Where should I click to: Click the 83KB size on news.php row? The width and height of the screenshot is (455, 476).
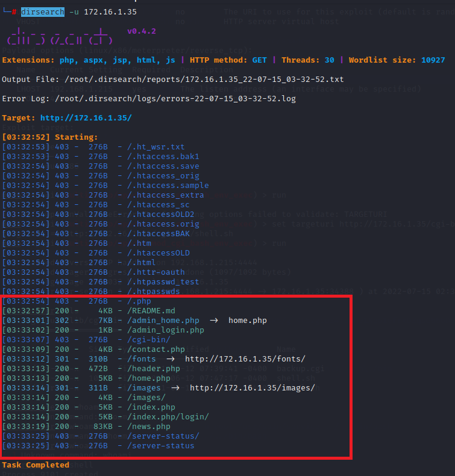(102, 427)
